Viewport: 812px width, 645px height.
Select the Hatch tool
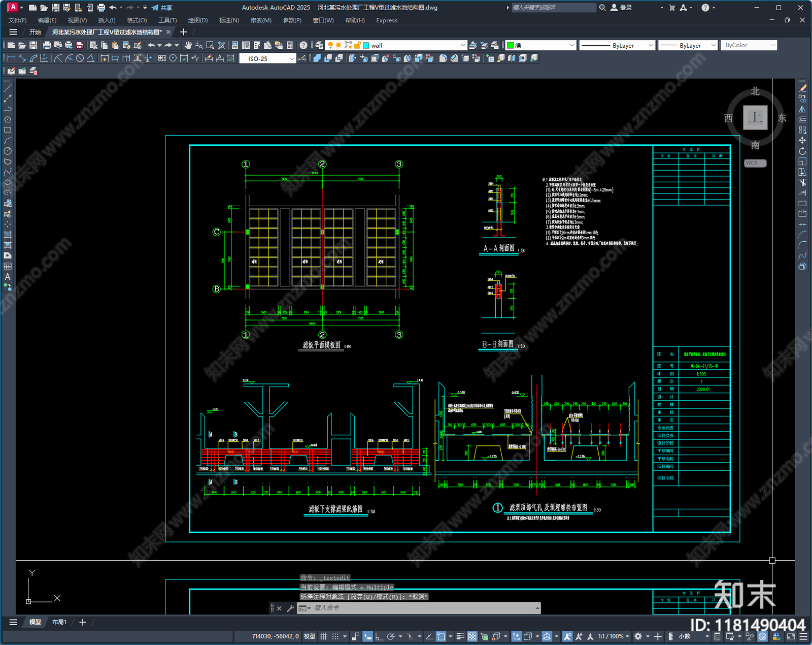tap(8, 235)
